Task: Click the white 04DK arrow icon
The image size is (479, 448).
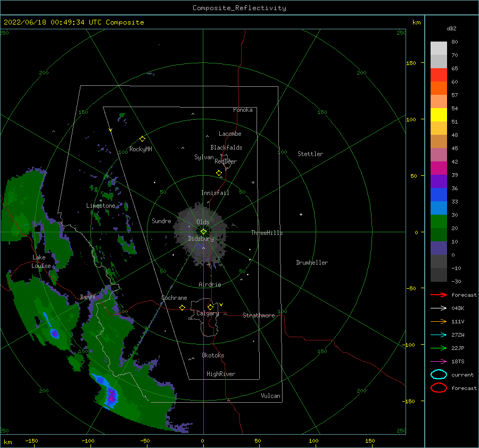Action: 439,308
